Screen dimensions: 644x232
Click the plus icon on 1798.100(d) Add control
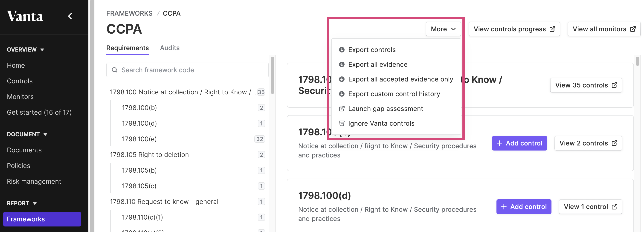point(504,206)
